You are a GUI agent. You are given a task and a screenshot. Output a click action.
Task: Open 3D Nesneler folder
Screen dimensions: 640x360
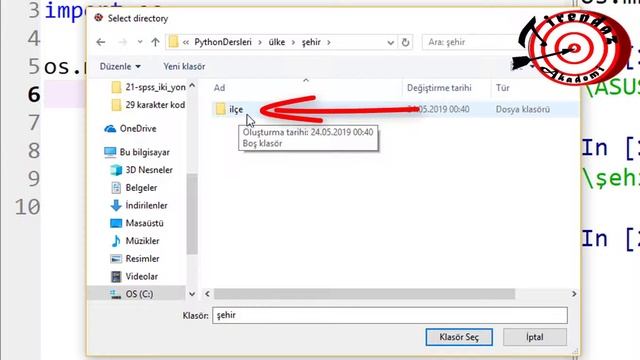[x=142, y=170]
